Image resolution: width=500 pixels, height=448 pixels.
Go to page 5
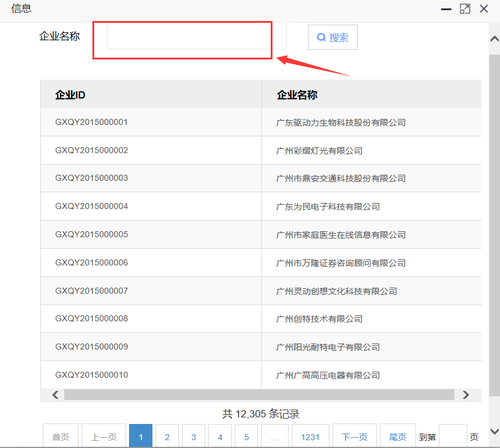coord(247,437)
